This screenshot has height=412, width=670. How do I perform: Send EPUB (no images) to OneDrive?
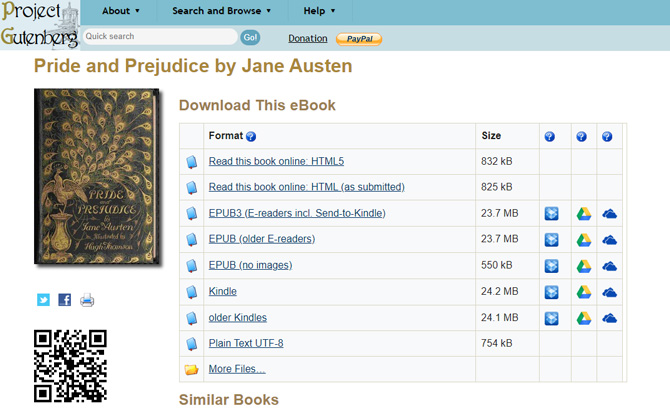coord(609,266)
